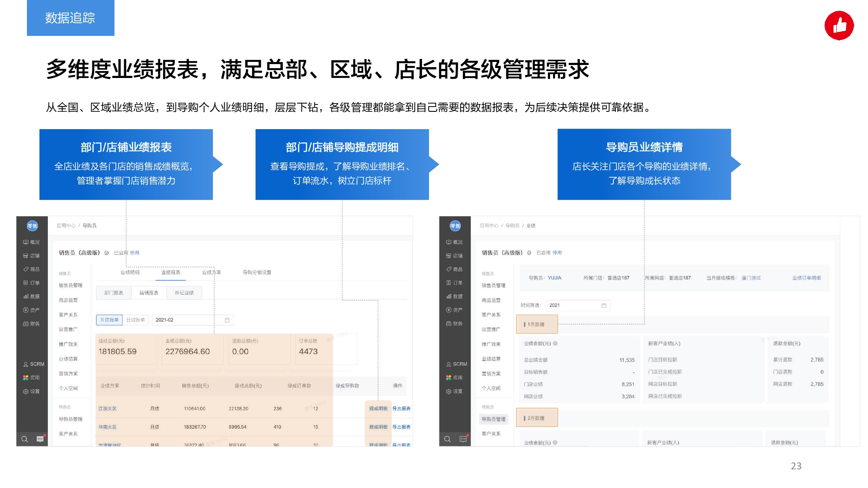Open 数据 in the left screenshot's dark sidebar
The width and height of the screenshot is (868, 488).
(x=31, y=296)
